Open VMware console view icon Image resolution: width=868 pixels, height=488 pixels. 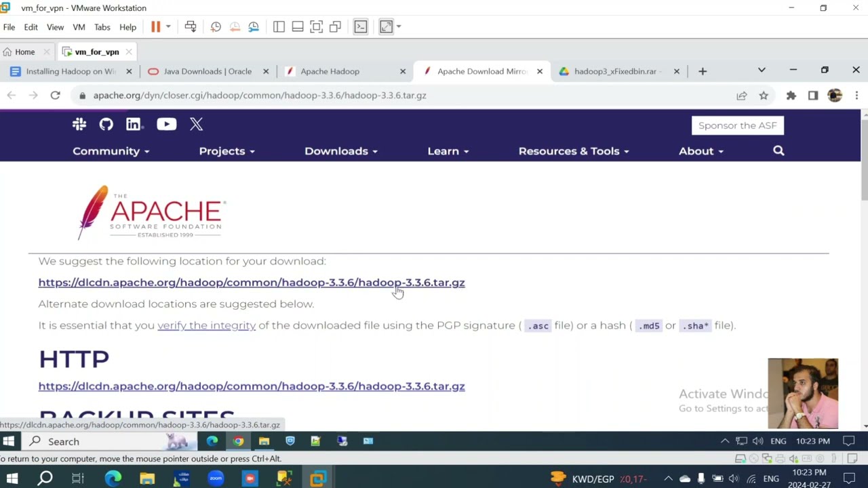point(361,26)
